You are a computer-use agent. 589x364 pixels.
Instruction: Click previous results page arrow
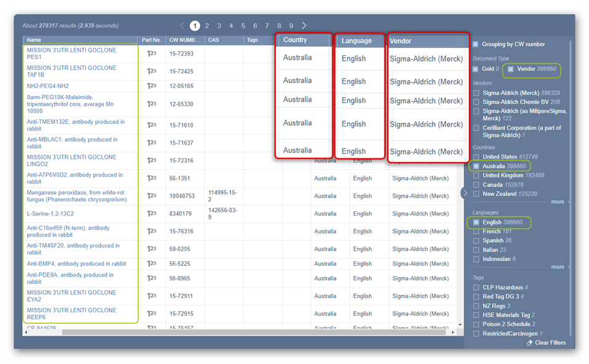click(x=182, y=26)
